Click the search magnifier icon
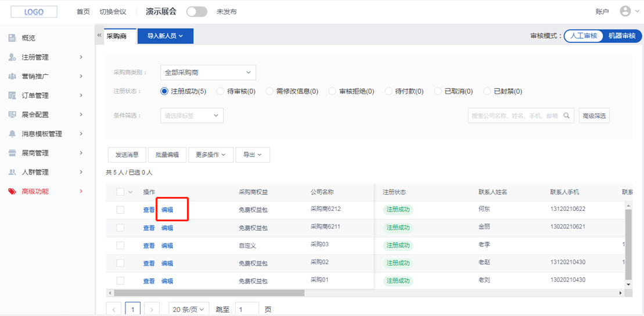The image size is (644, 316). (566, 116)
